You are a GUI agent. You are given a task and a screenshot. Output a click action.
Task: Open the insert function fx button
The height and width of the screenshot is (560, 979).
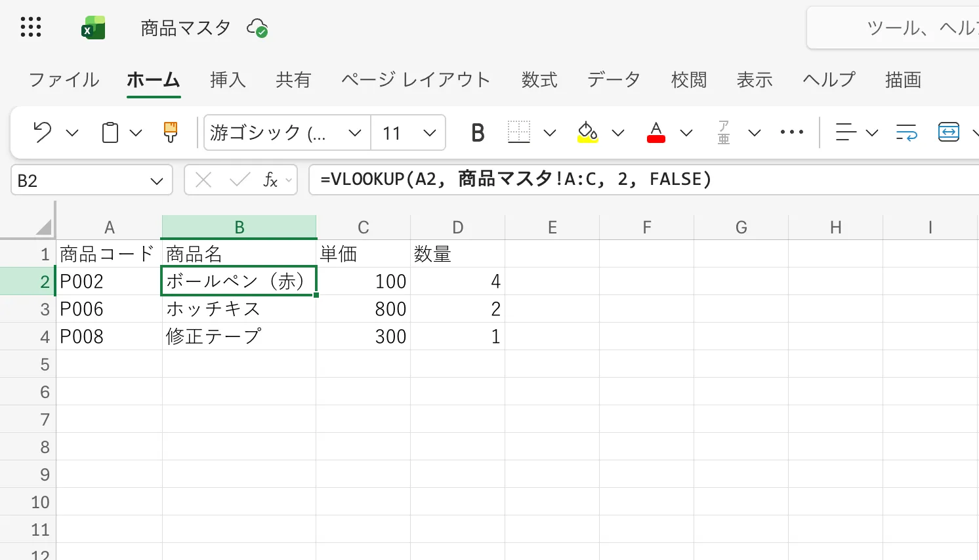270,180
